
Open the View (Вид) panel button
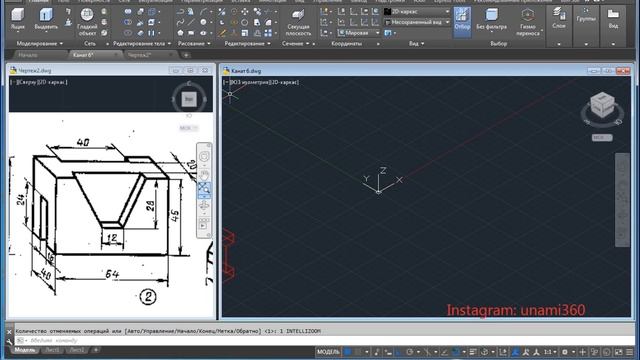[613, 18]
